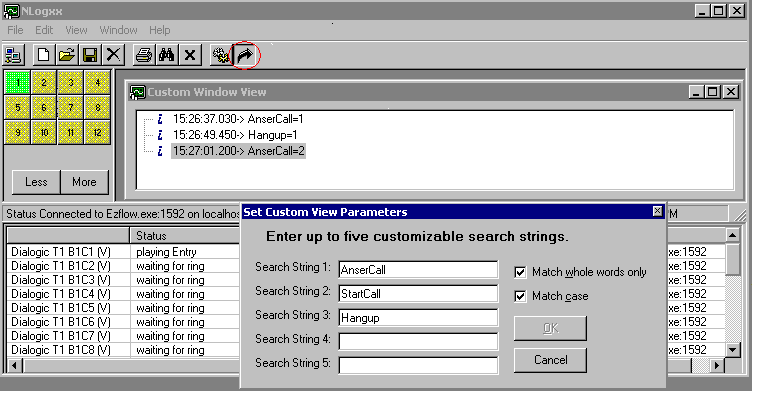Image resolution: width=758 pixels, height=396 pixels.
Task: Click the More button
Action: 85,182
